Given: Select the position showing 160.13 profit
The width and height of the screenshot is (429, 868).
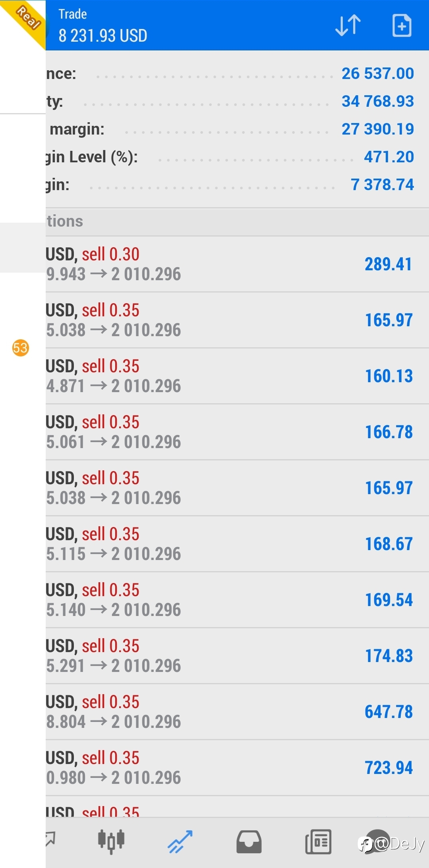Looking at the screenshot, I should click(237, 376).
